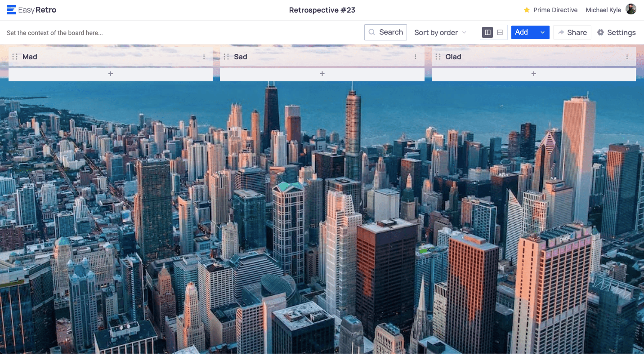Click the Sad column drag handle
644x354 pixels.
pos(226,57)
